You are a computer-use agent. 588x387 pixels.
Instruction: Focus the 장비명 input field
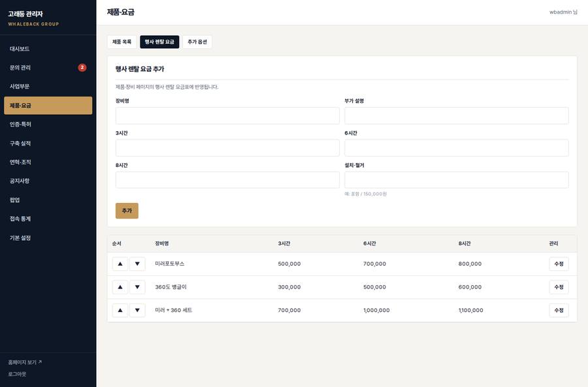(x=227, y=116)
